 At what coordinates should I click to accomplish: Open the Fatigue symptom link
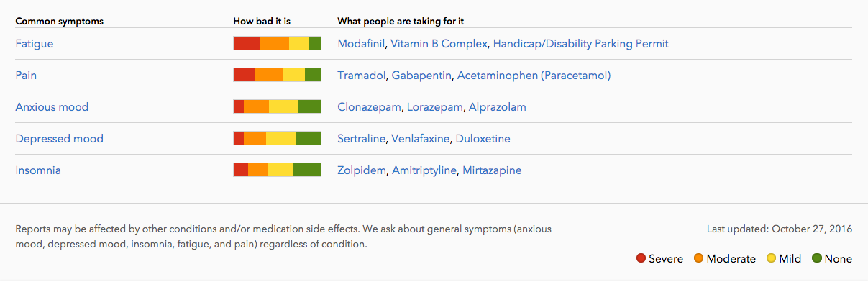point(35,44)
